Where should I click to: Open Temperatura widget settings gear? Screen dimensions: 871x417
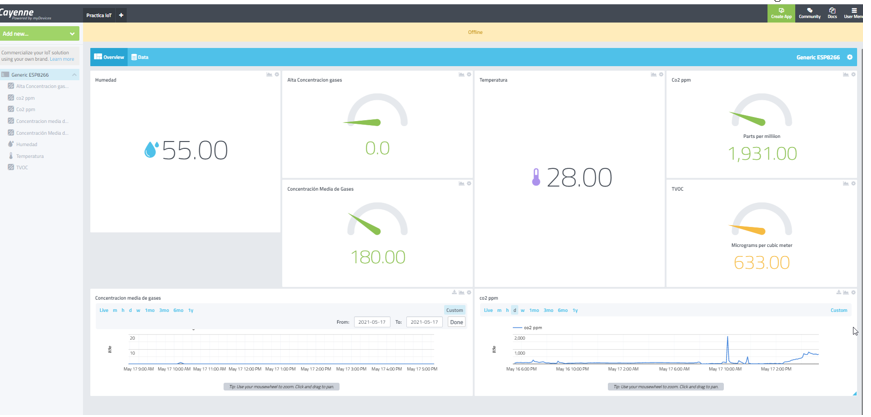[x=661, y=74]
